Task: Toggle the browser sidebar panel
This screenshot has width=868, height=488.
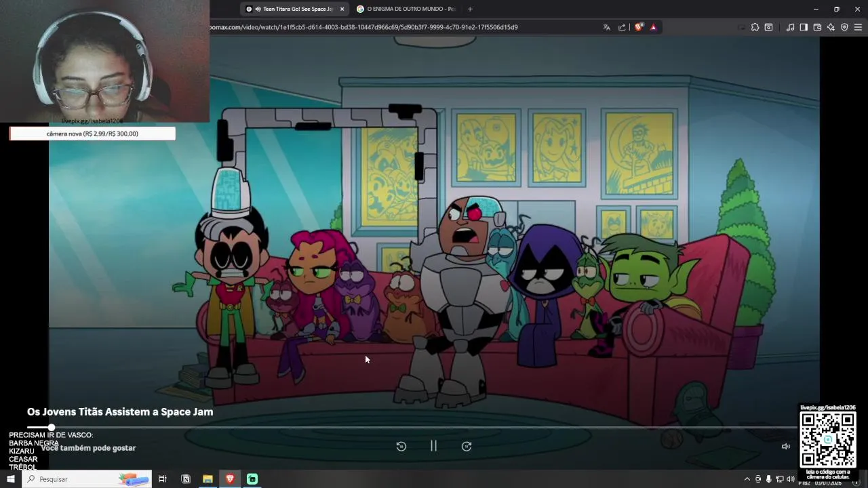Action: click(x=804, y=27)
